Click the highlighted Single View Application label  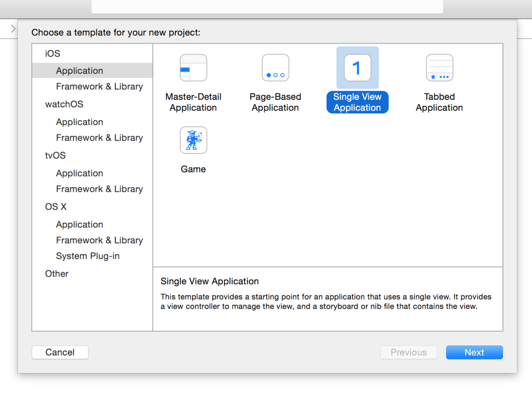click(357, 102)
